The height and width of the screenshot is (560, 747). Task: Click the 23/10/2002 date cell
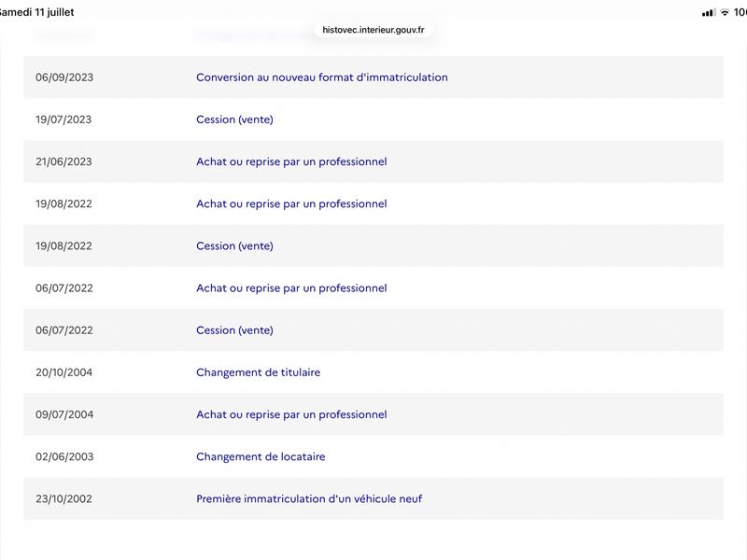(63, 499)
